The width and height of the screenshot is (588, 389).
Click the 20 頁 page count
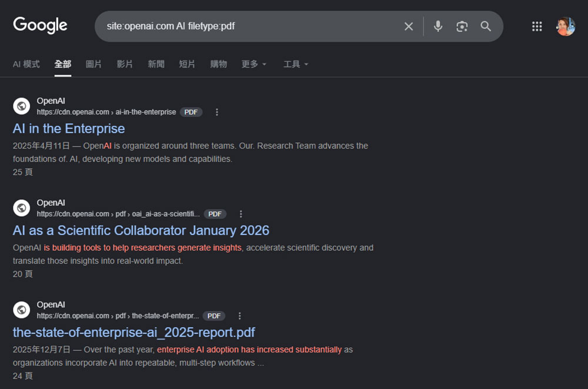tap(22, 274)
